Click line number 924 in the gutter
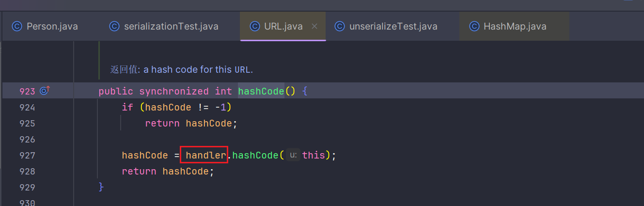 click(x=27, y=107)
